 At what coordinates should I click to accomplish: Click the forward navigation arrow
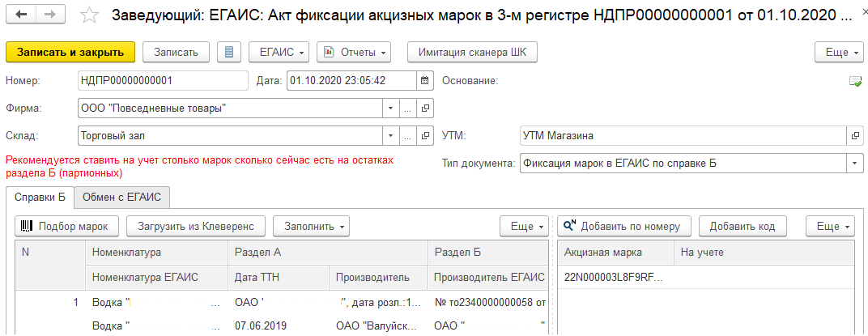[x=50, y=15]
